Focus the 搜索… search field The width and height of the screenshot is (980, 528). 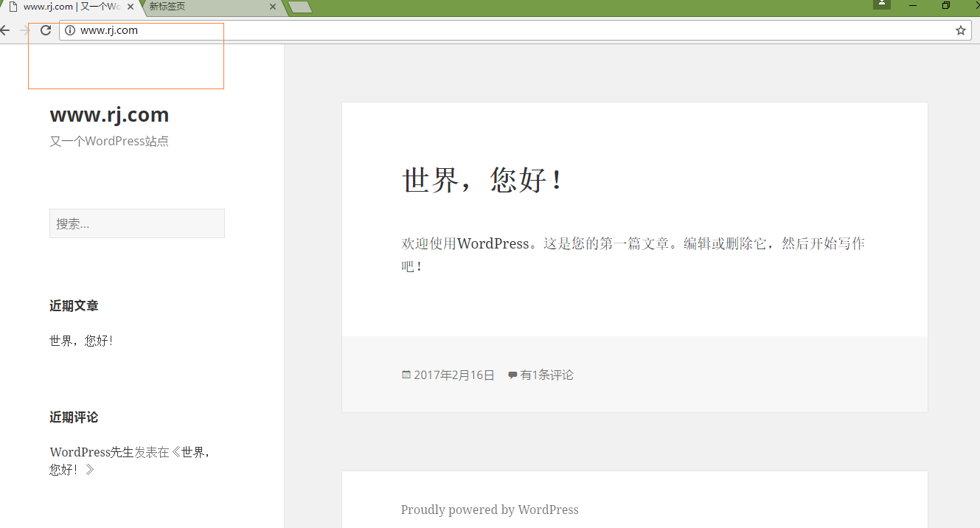pyautogui.click(x=137, y=223)
